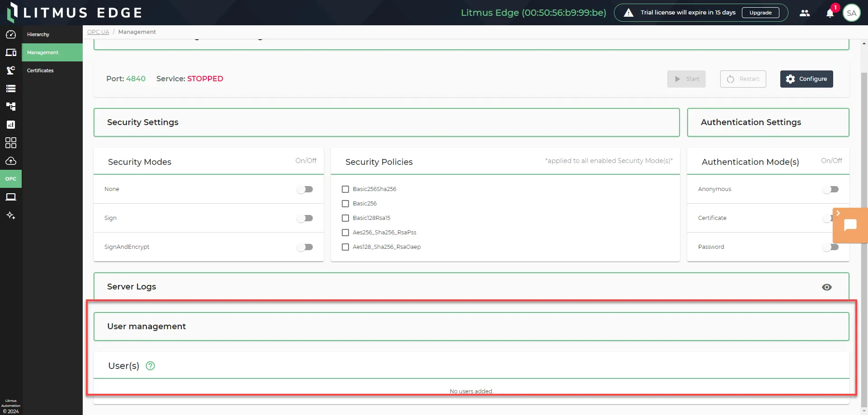Open the orange chat widget
Viewport: 868px width, 415px height.
click(x=850, y=225)
